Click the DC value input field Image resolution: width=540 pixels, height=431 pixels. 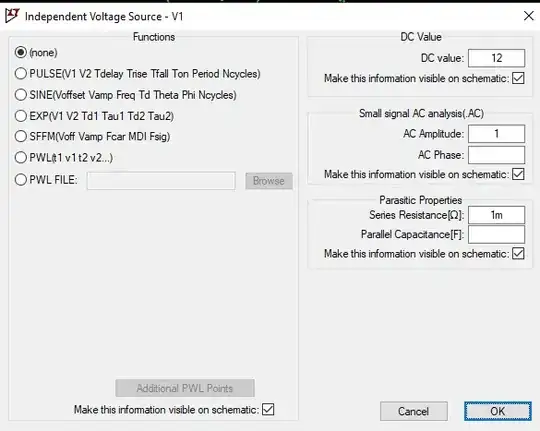click(x=496, y=58)
